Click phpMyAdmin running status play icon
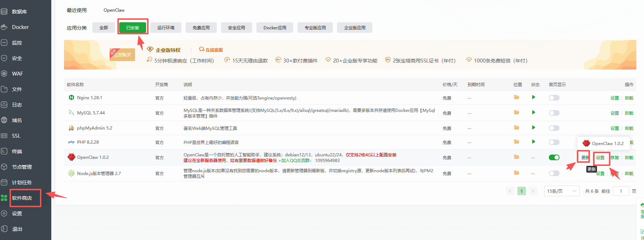The width and height of the screenshot is (644, 240). [x=533, y=127]
